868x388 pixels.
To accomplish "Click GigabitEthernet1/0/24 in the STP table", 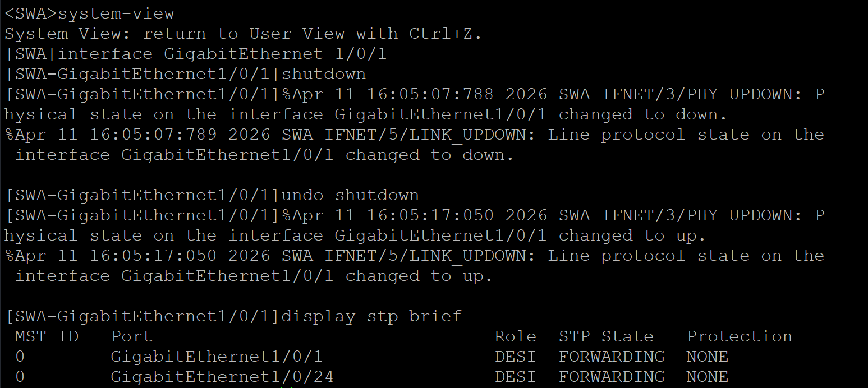I will click(222, 377).
